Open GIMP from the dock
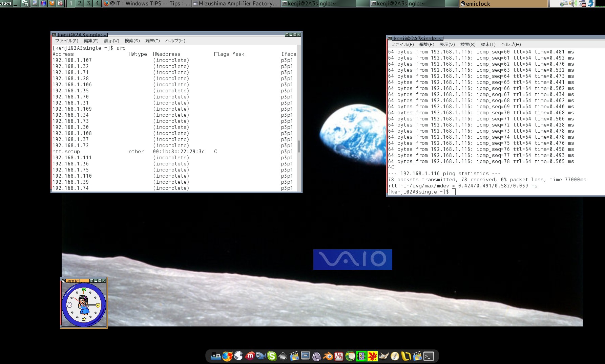Viewport: 605px width, 364px height. point(383,356)
